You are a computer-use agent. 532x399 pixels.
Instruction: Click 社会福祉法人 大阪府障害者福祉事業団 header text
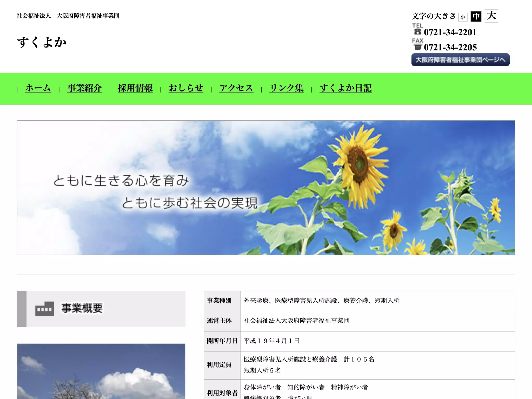[x=68, y=16]
